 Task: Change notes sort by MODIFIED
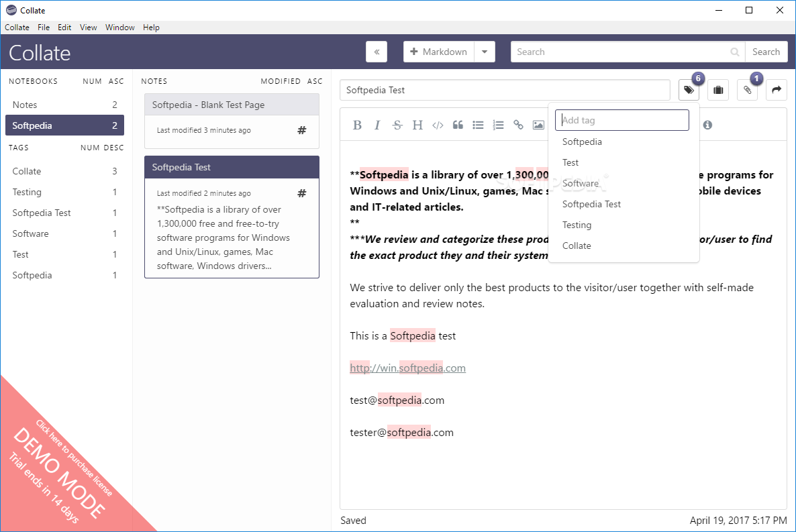coord(281,81)
